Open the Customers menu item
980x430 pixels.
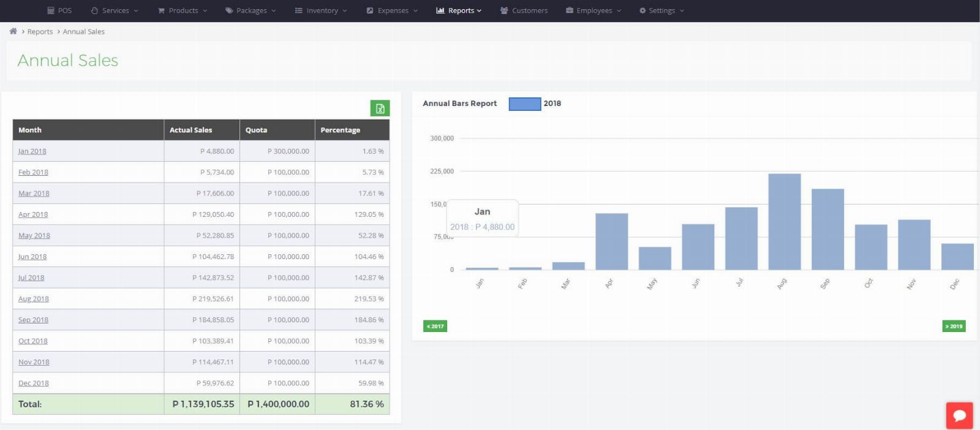point(524,10)
